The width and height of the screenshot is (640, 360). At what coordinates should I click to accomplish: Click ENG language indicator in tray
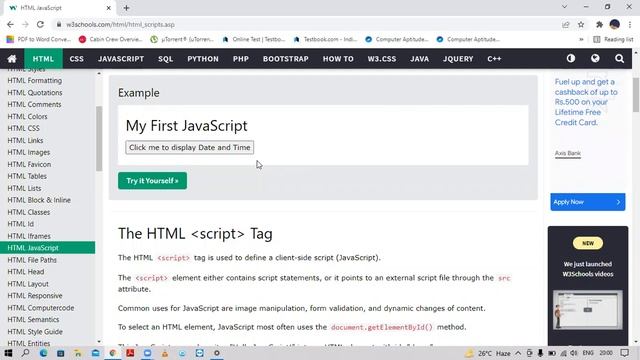pyautogui.click(x=588, y=353)
